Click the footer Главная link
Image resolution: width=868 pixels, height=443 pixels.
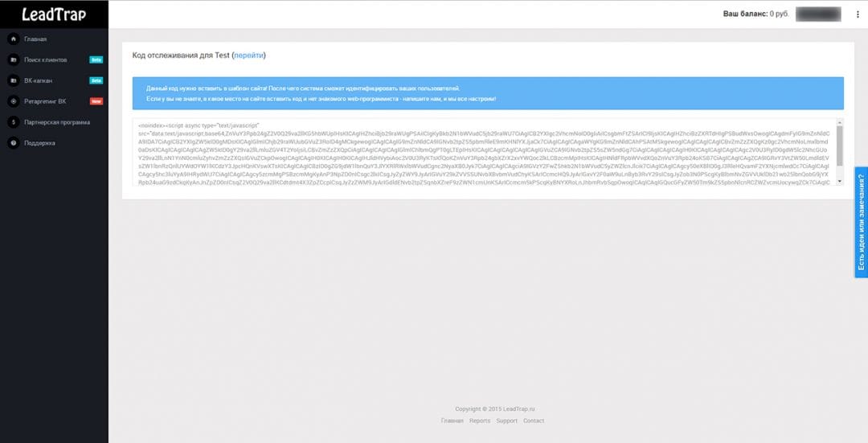pos(452,420)
